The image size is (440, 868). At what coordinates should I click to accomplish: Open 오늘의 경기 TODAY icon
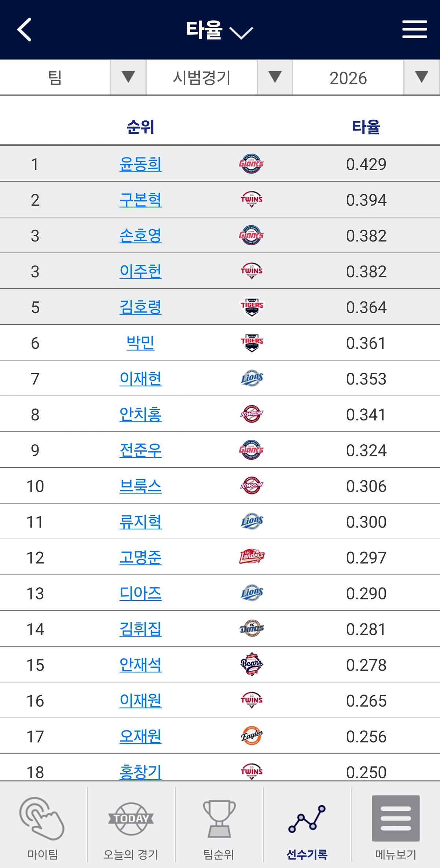point(131,819)
